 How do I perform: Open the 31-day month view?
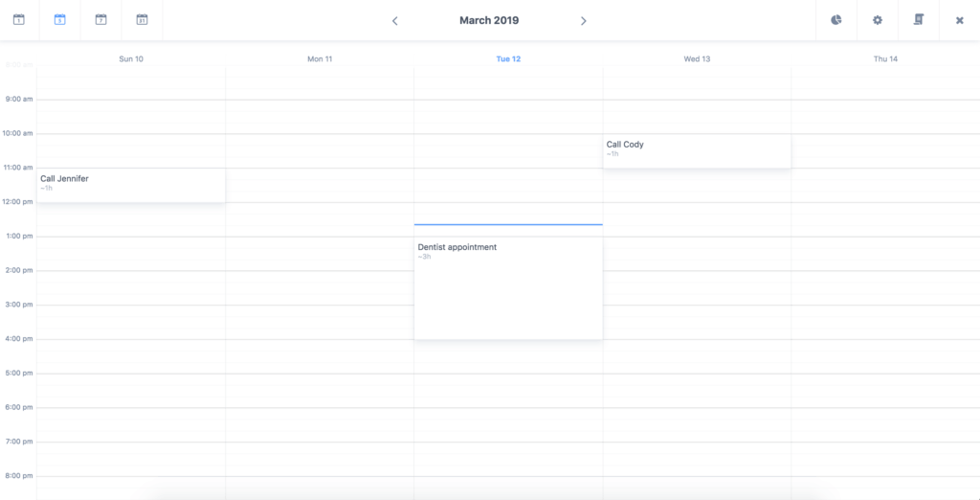142,20
